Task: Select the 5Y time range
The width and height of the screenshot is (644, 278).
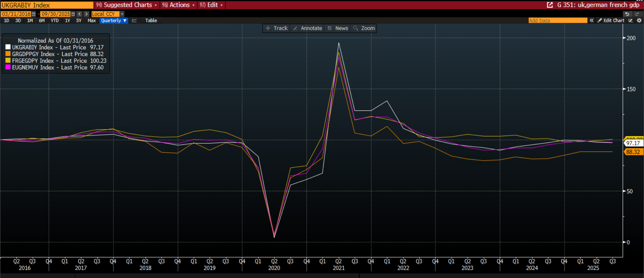Action: pos(79,20)
